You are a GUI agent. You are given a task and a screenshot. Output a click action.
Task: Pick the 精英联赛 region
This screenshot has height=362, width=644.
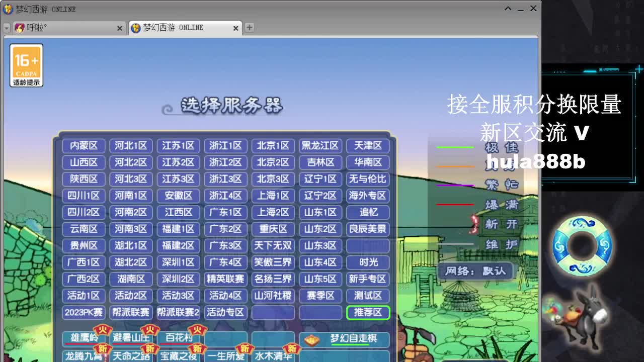coord(225,279)
